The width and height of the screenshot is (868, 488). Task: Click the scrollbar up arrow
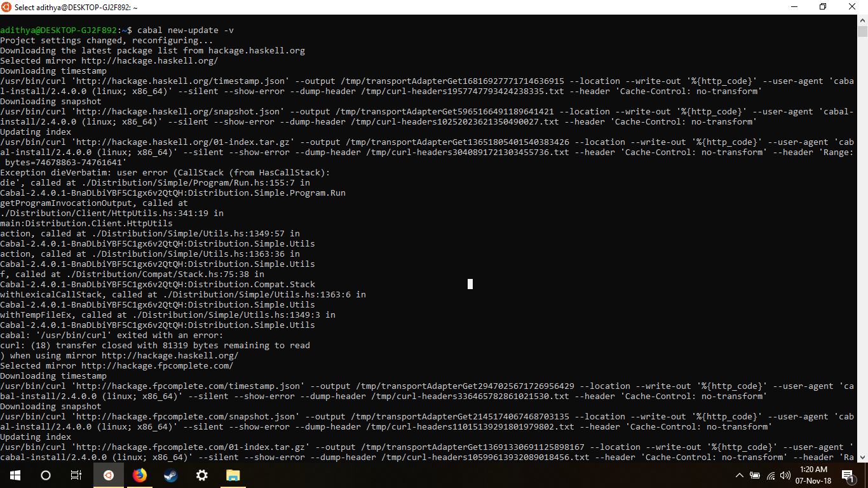863,20
